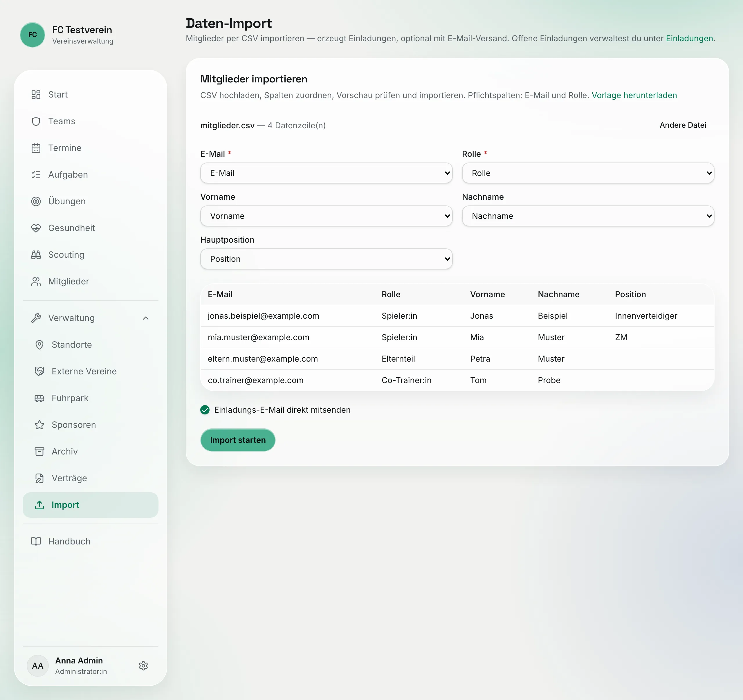The width and height of the screenshot is (743, 700).
Task: Toggle 'Einladungs-E-Mail direkt mitsenden' checkbox
Action: click(205, 410)
